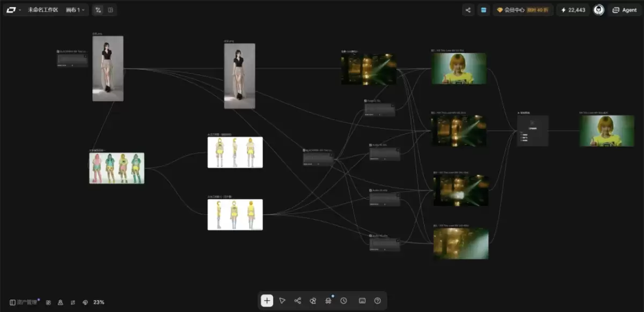Image resolution: width=644 pixels, height=312 pixels.
Task: Click the car-shaped icon with blue dot
Action: pos(328,301)
